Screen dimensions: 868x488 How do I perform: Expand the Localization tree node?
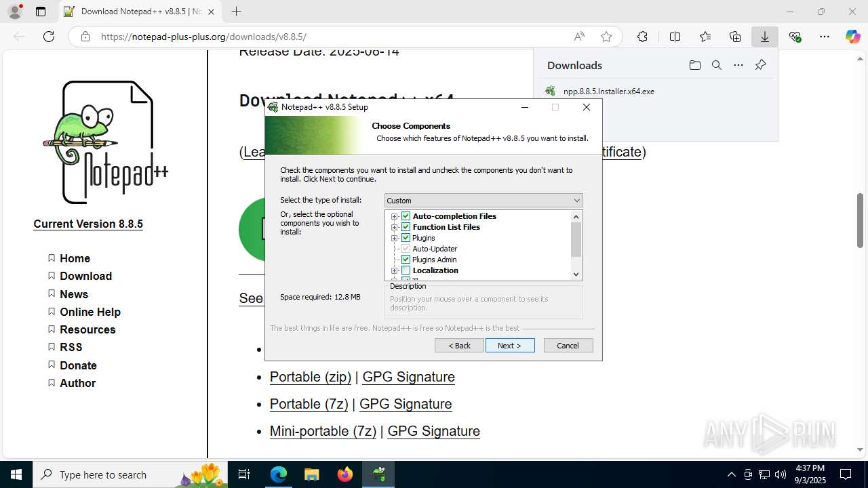click(x=394, y=270)
